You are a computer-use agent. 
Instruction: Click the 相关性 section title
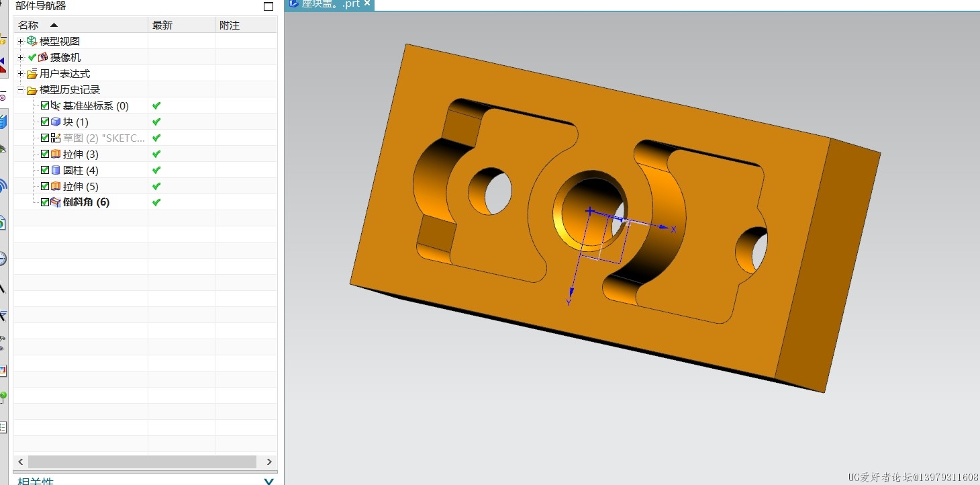35,481
